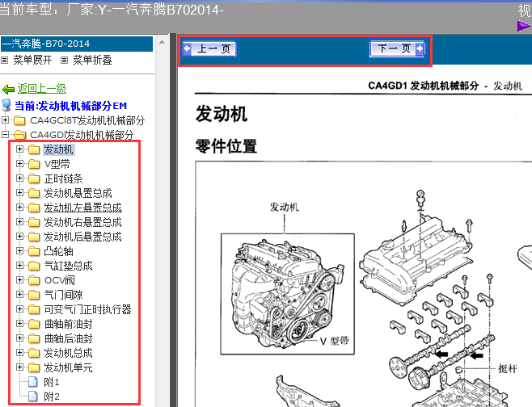Expand the CA4GCI8T发动机机械部分 node
The image size is (532, 407).
[5, 120]
